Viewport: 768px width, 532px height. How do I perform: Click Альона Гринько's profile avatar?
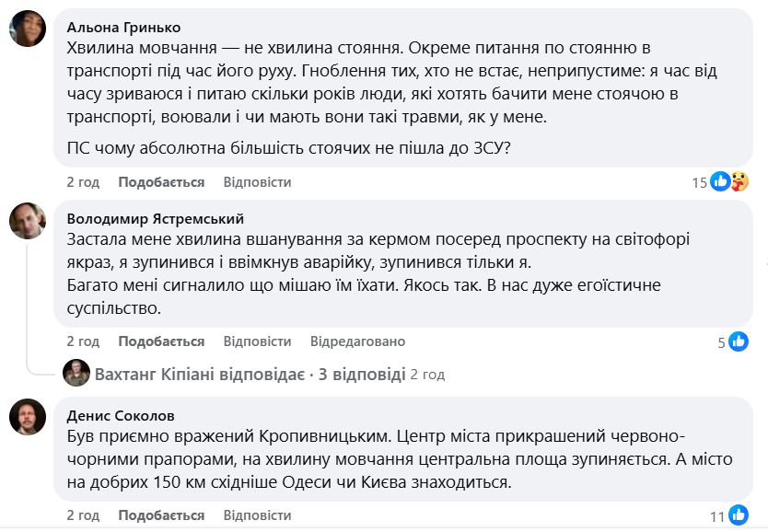(x=28, y=29)
